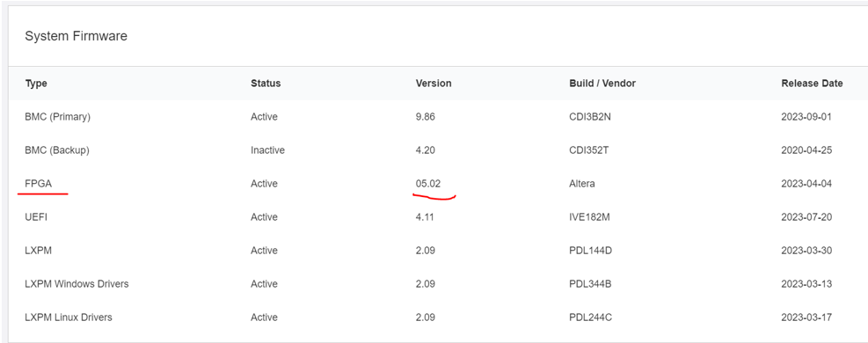Click the Status column header
The width and height of the screenshot is (868, 343).
[266, 84]
